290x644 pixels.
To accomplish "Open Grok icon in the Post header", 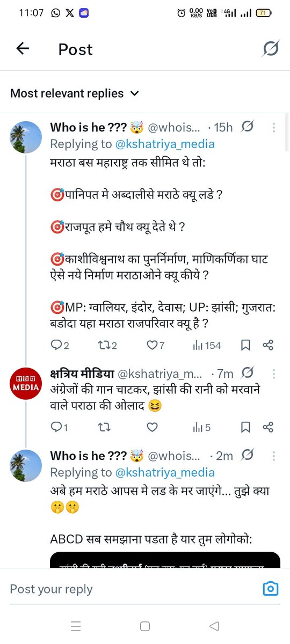I will [x=270, y=49].
